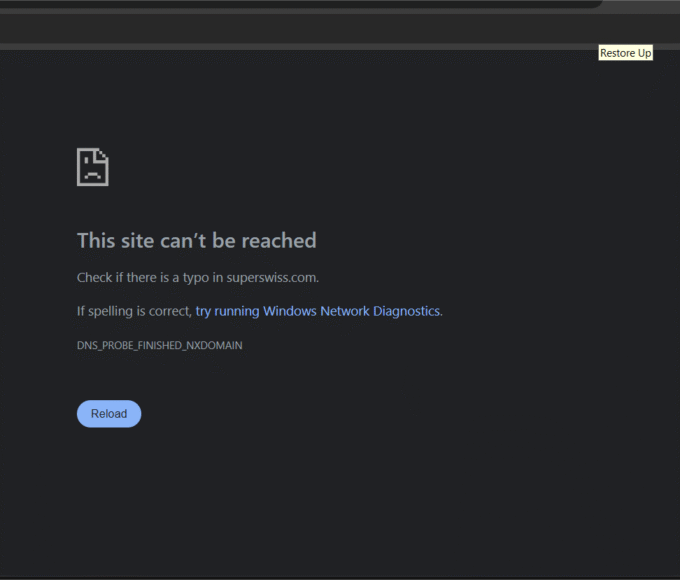Image resolution: width=680 pixels, height=580 pixels.
Task: Click the superswiss.com domain in the message
Action: (272, 277)
